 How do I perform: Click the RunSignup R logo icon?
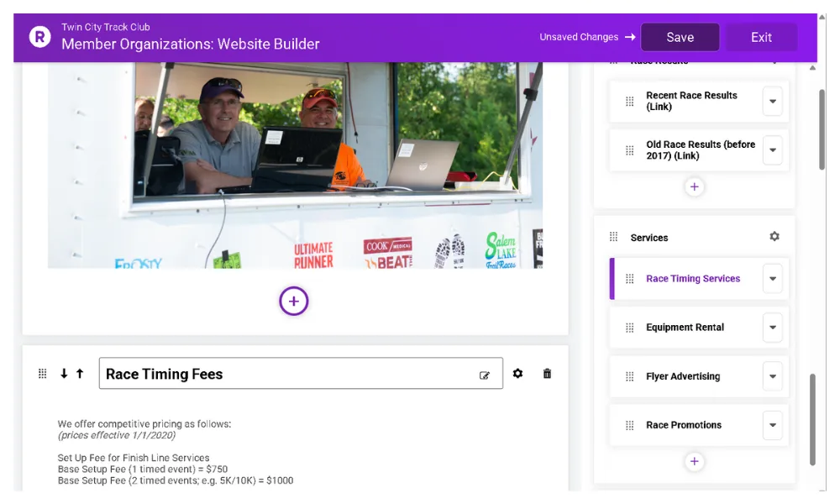39,37
